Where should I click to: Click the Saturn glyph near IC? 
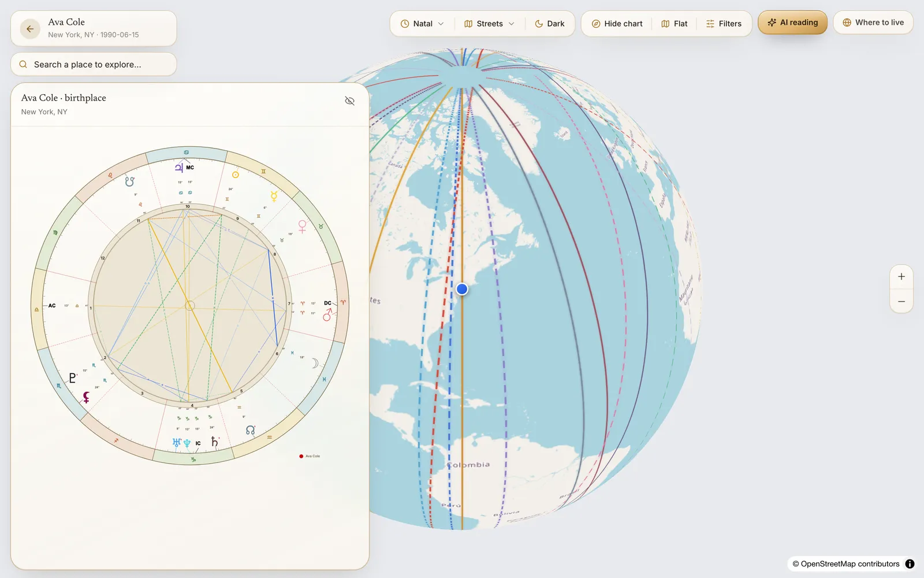(x=214, y=442)
